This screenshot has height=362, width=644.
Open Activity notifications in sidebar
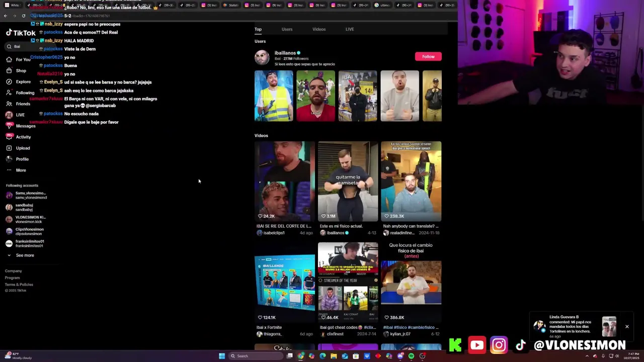coord(19,137)
